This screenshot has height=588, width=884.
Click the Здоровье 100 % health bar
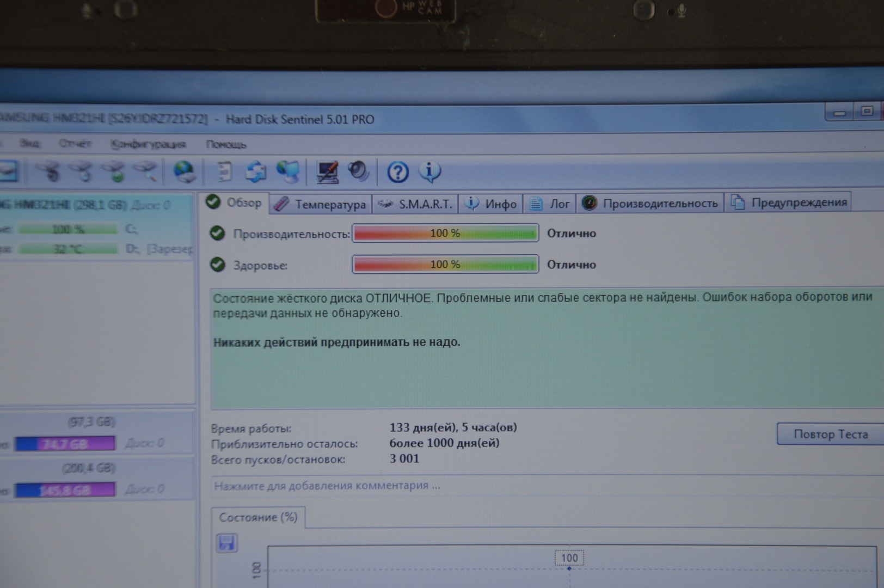point(445,265)
